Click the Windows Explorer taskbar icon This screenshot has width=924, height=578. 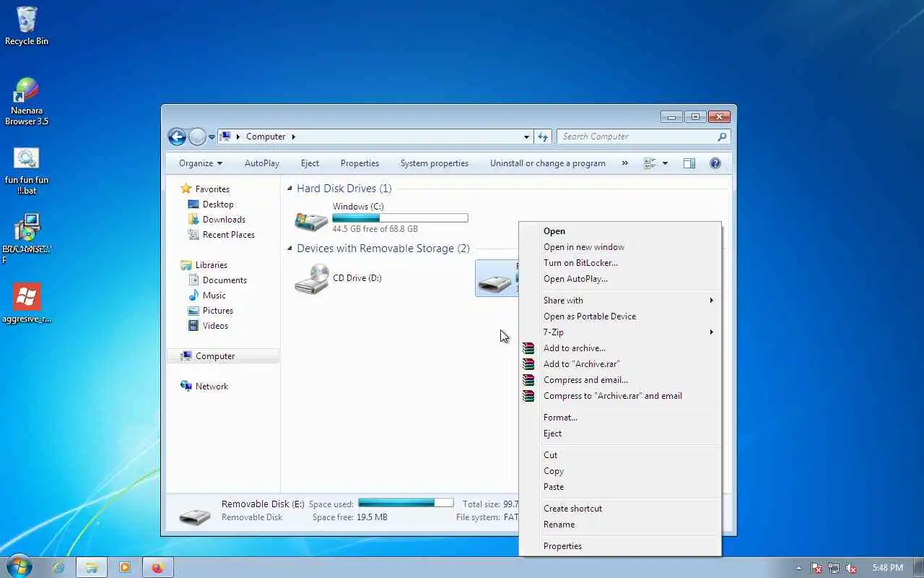tap(92, 567)
